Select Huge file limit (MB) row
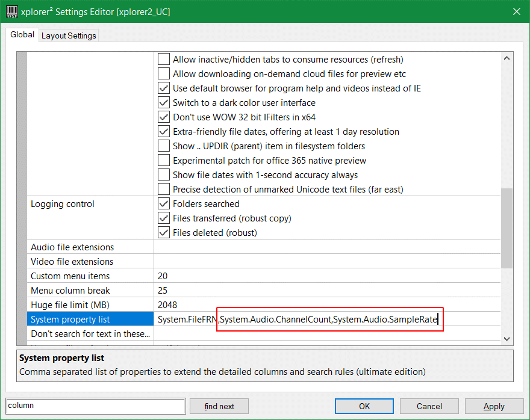 (90, 305)
